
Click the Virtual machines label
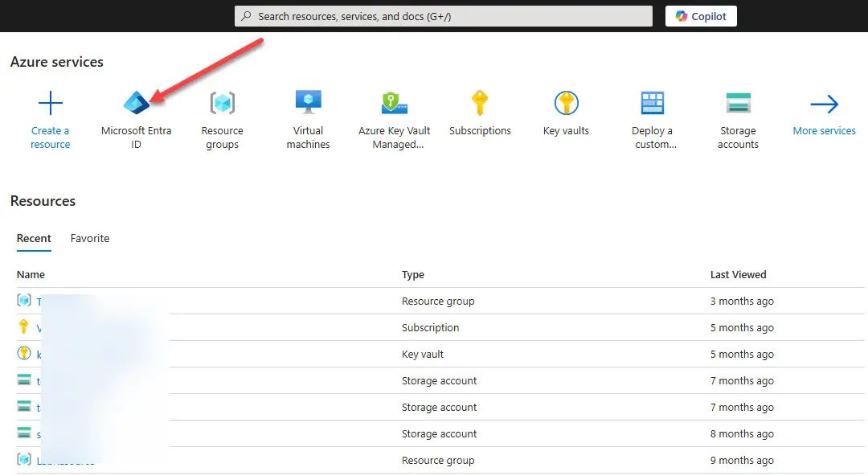click(309, 137)
